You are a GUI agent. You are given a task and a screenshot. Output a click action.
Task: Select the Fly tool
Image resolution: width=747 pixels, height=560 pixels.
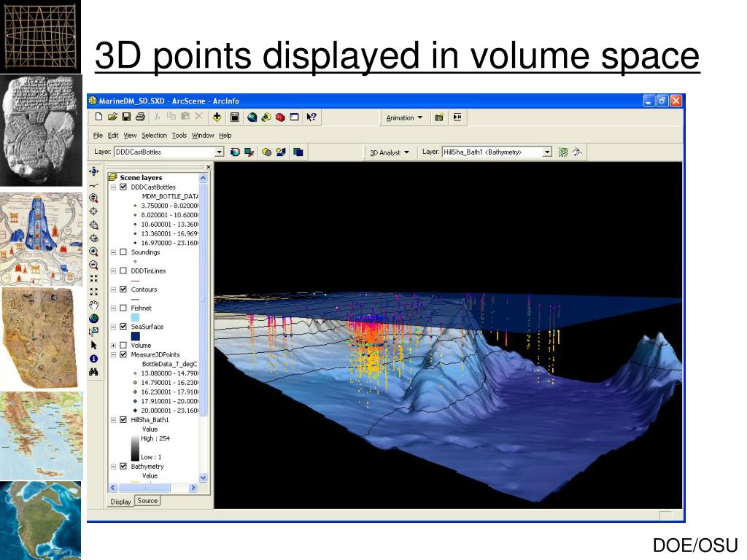[x=94, y=185]
